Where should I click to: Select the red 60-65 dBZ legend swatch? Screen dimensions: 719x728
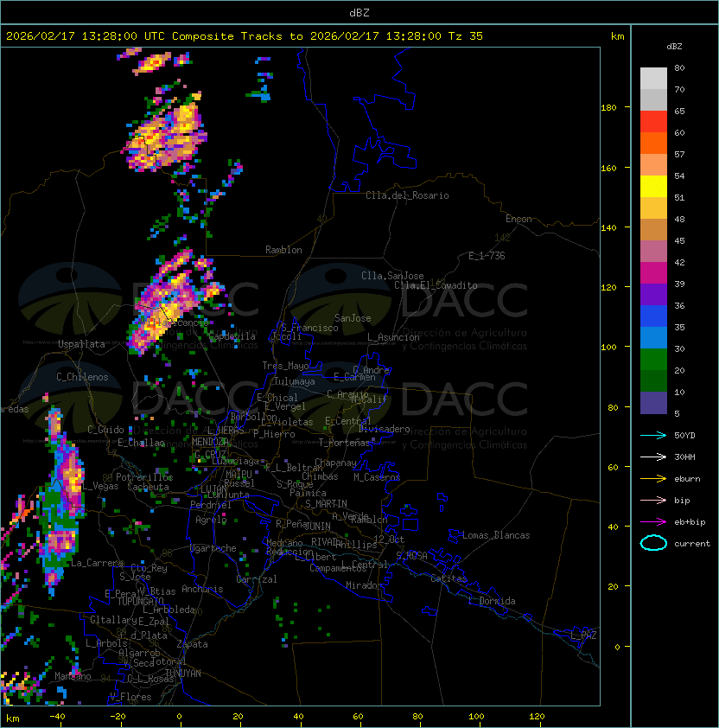[653, 122]
